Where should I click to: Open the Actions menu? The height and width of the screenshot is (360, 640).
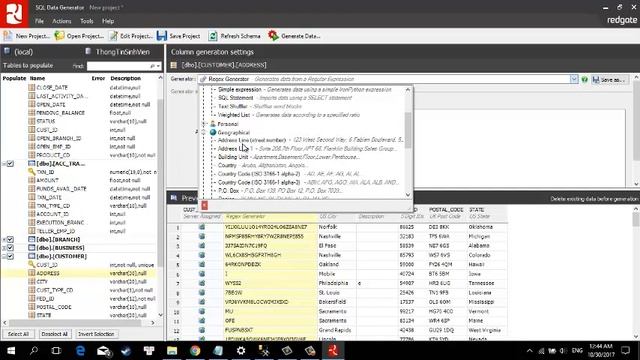tap(62, 21)
